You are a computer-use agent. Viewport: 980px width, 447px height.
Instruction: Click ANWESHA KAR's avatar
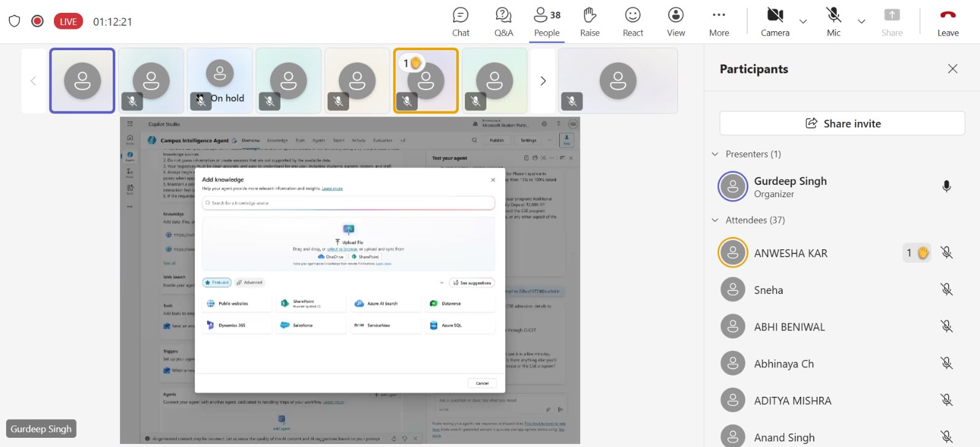[733, 253]
